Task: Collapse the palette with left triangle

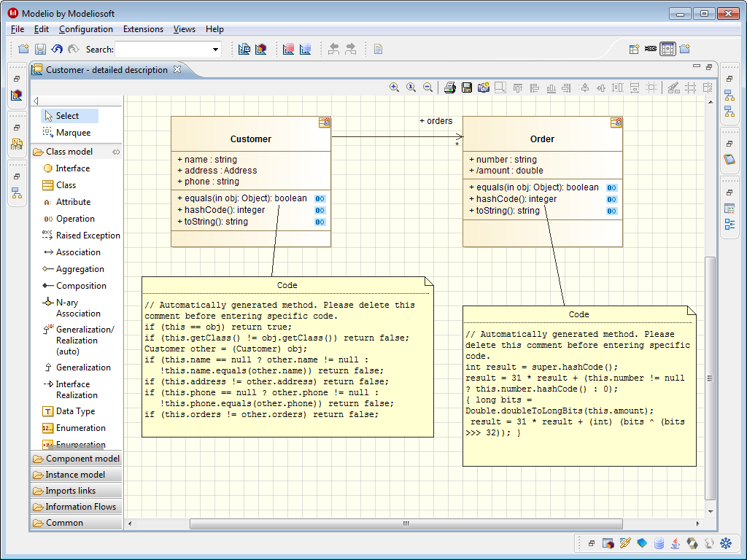Action: pos(36,101)
